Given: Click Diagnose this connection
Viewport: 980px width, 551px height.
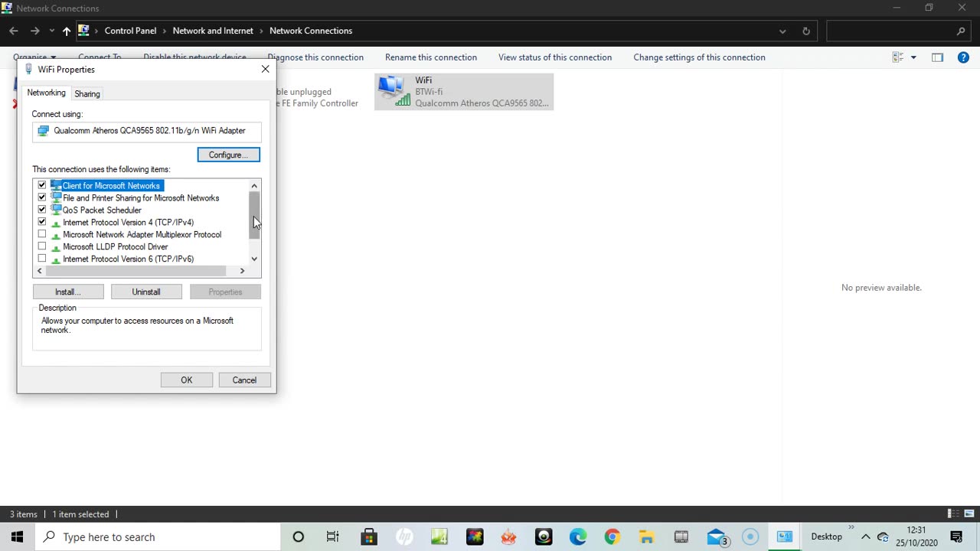Looking at the screenshot, I should point(315,57).
